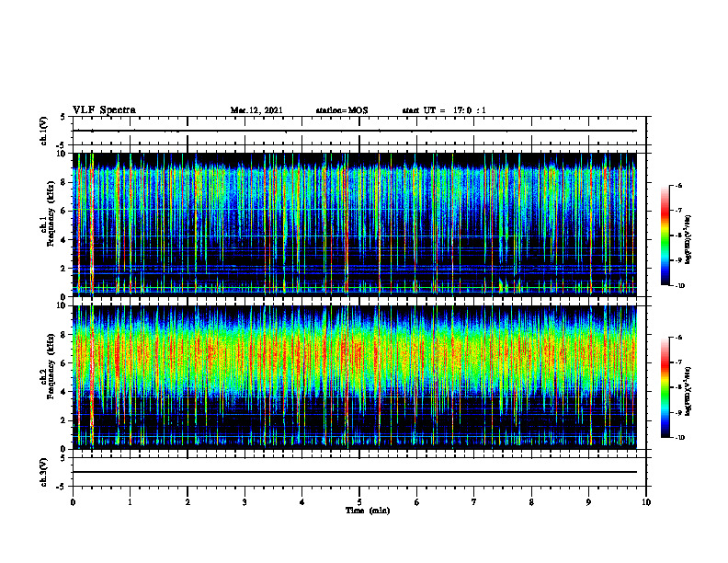Click the ch.2 frequency spectrogram panel
Viewport: 728px width, 563px height.
pyautogui.click(x=359, y=377)
